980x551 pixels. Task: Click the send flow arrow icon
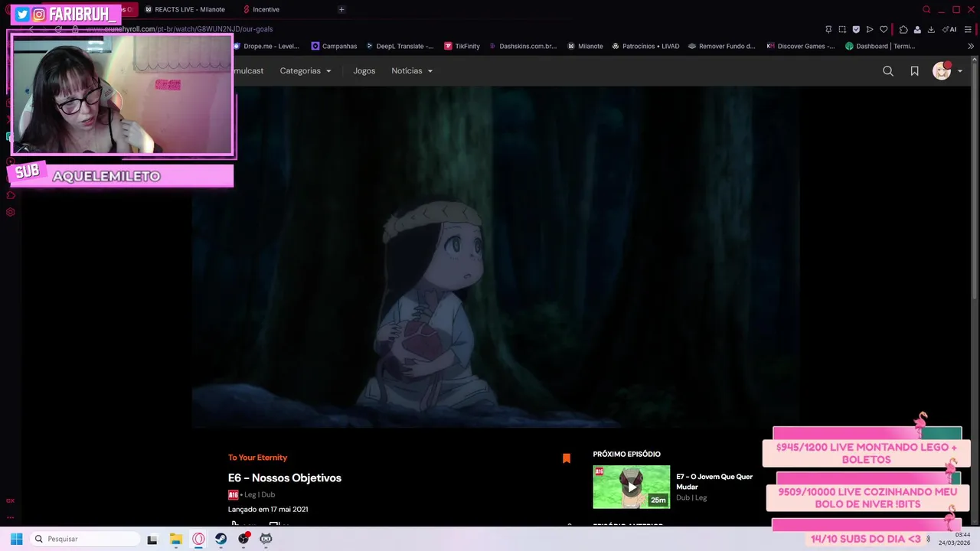[870, 29]
